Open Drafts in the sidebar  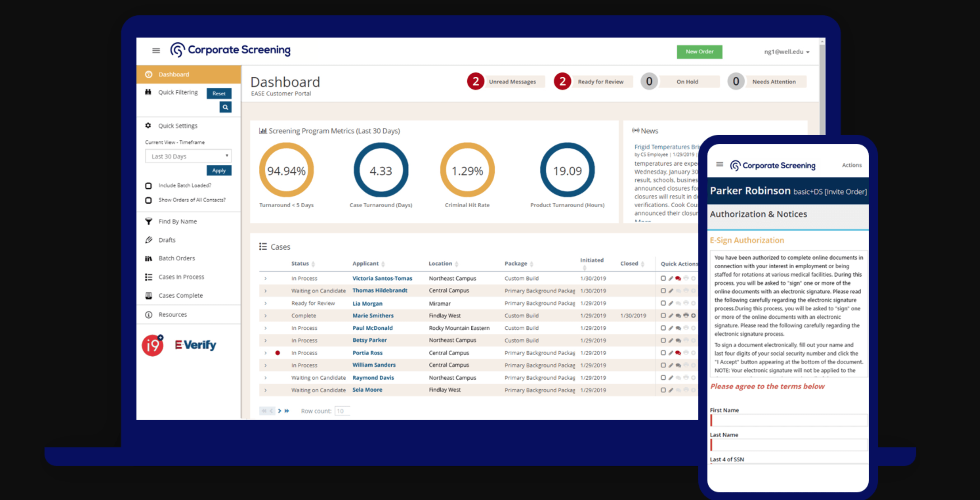(x=167, y=240)
